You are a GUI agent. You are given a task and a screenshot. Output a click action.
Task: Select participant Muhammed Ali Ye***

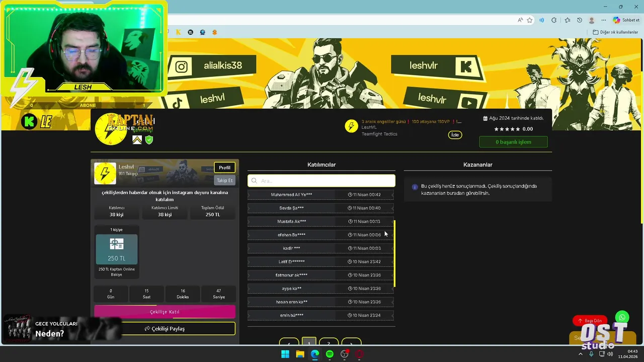[x=320, y=195]
